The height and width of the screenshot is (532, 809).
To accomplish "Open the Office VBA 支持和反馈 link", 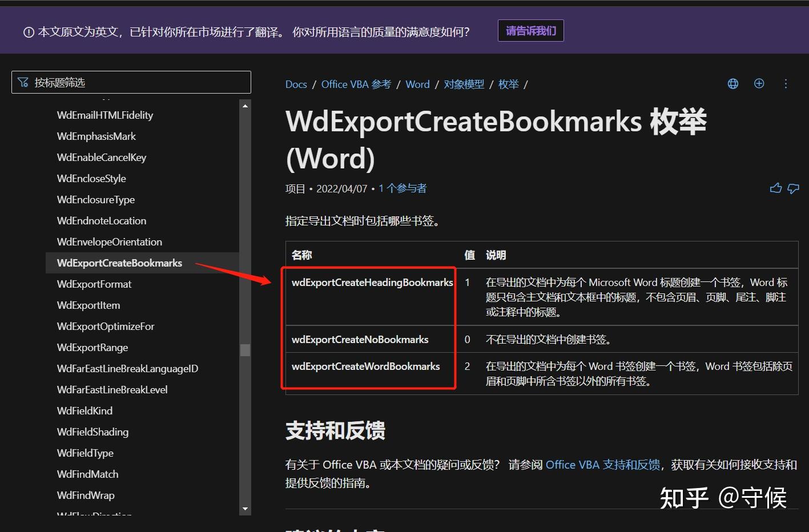I will click(602, 465).
